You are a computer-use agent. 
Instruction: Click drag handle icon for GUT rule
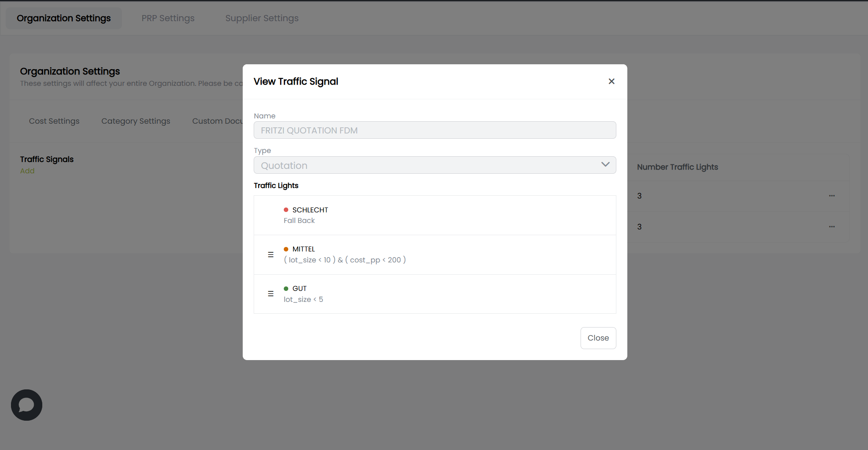271,294
